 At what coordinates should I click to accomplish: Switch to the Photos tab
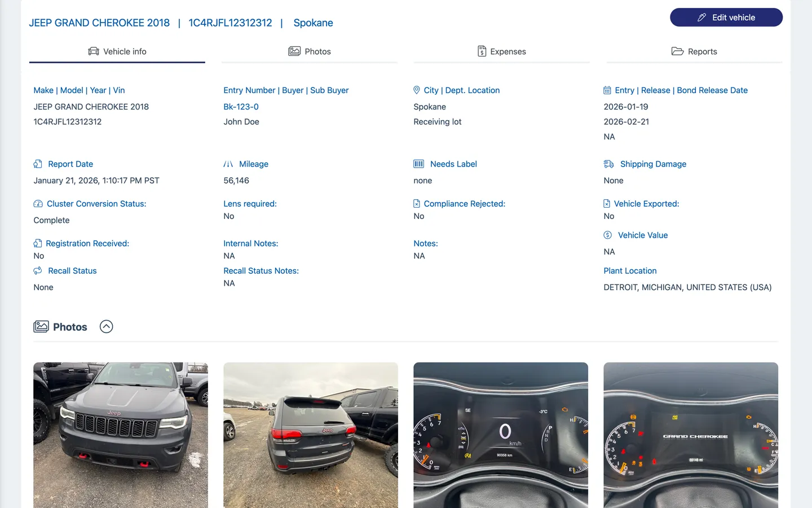tap(310, 51)
